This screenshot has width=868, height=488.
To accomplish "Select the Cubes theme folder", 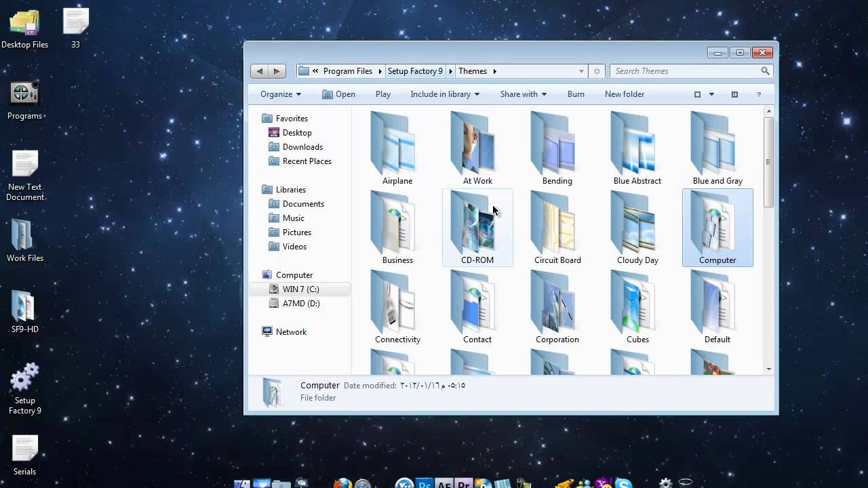I will (x=637, y=307).
